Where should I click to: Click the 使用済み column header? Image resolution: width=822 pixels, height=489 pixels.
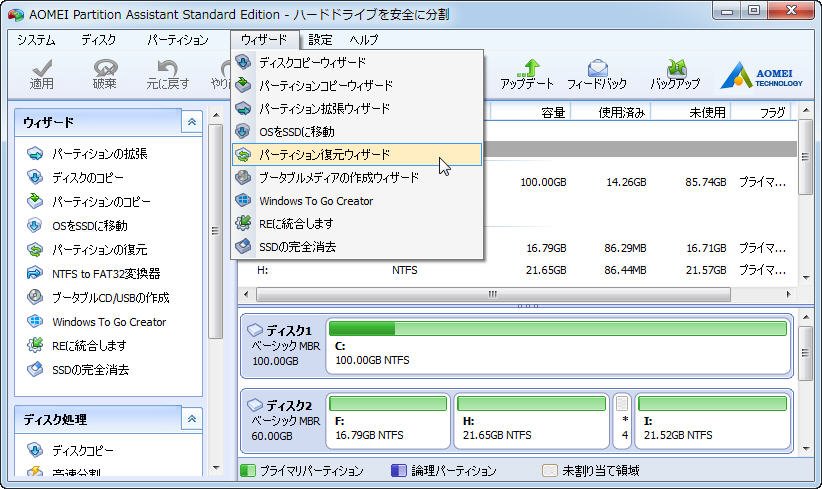coord(611,112)
